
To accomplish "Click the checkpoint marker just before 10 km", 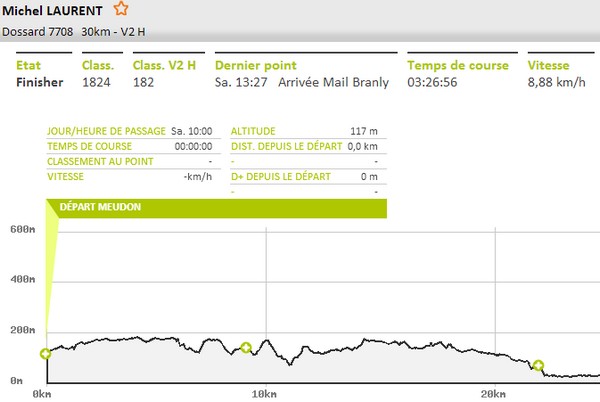I will click(246, 348).
